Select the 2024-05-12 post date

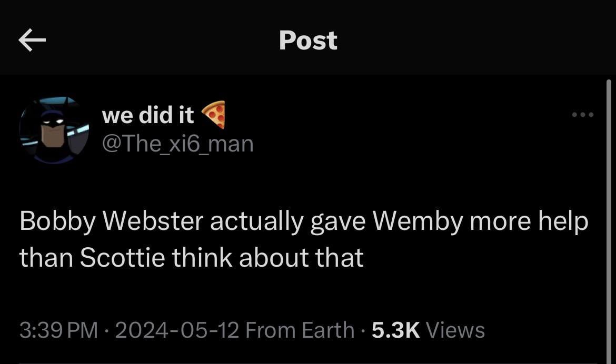[x=176, y=330]
